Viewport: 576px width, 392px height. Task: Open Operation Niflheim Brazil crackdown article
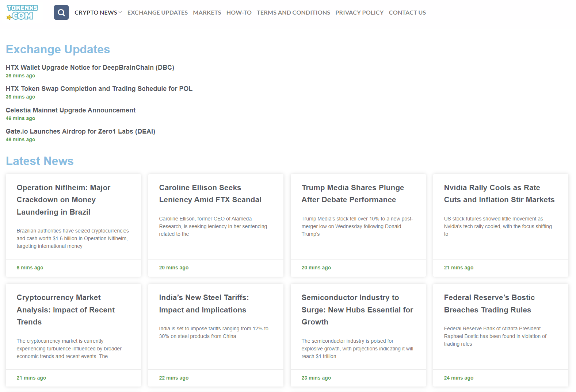coord(64,200)
